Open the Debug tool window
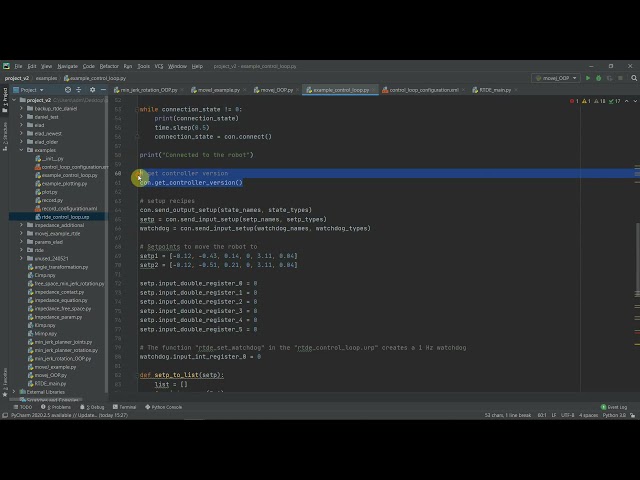The image size is (640, 480). (92, 407)
